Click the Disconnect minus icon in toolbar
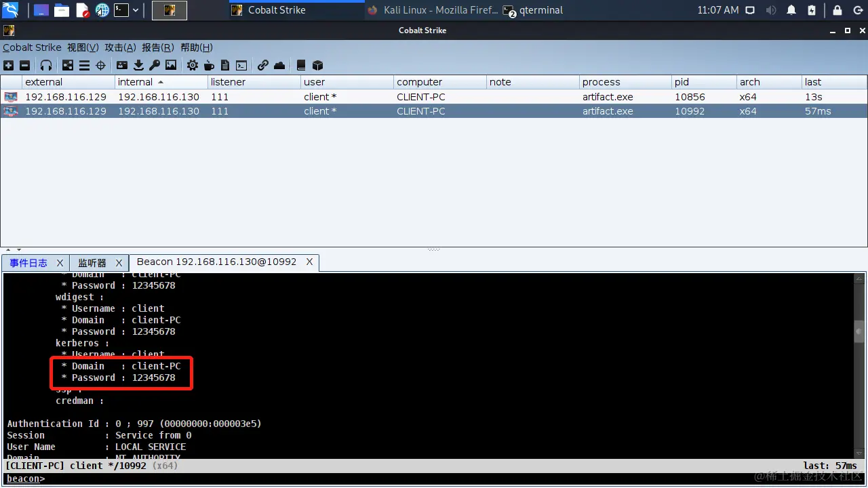 [x=24, y=65]
